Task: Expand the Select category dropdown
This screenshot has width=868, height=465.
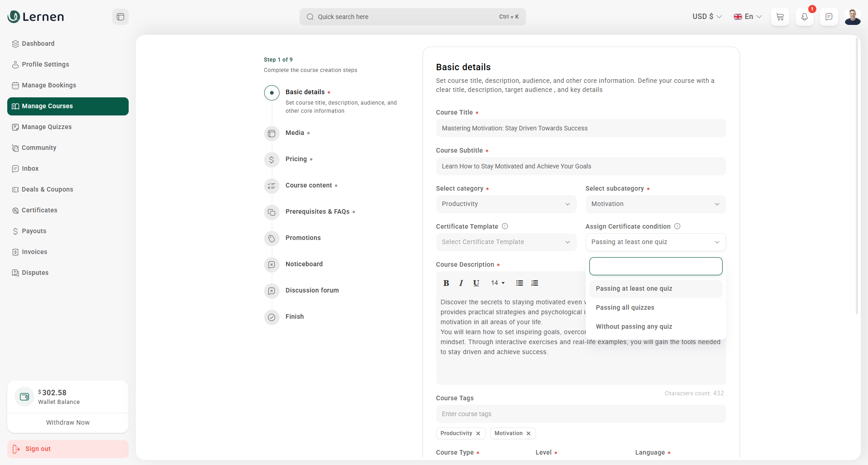Action: pyautogui.click(x=506, y=204)
